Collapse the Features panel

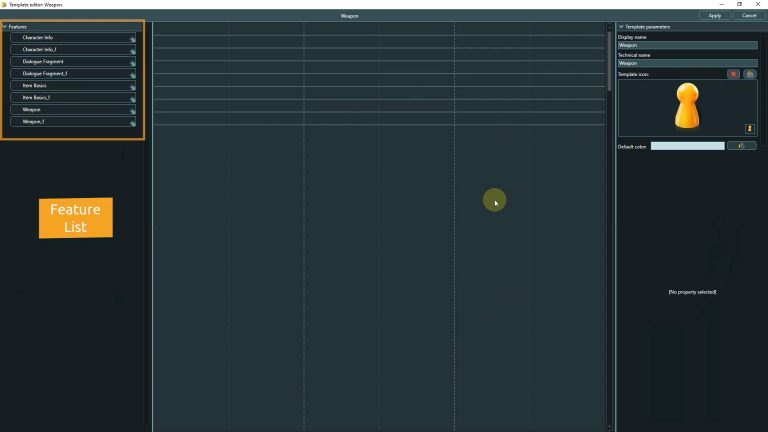[5, 26]
